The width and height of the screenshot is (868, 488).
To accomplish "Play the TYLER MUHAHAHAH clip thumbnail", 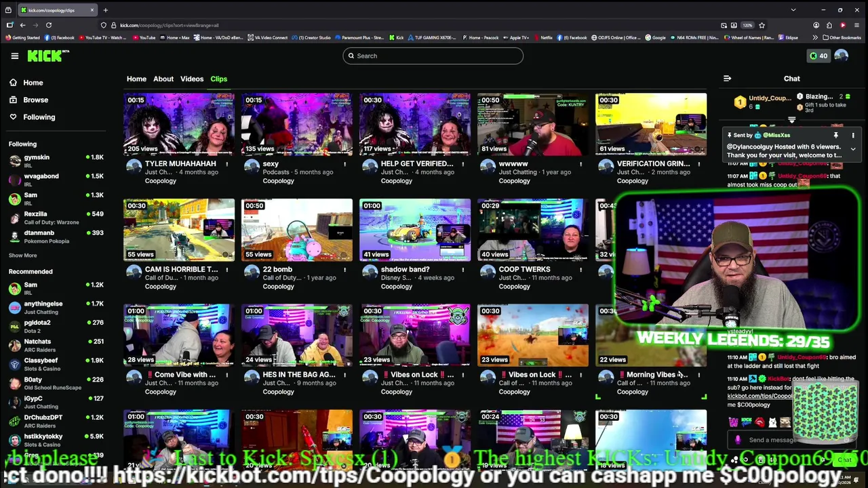I will (179, 124).
